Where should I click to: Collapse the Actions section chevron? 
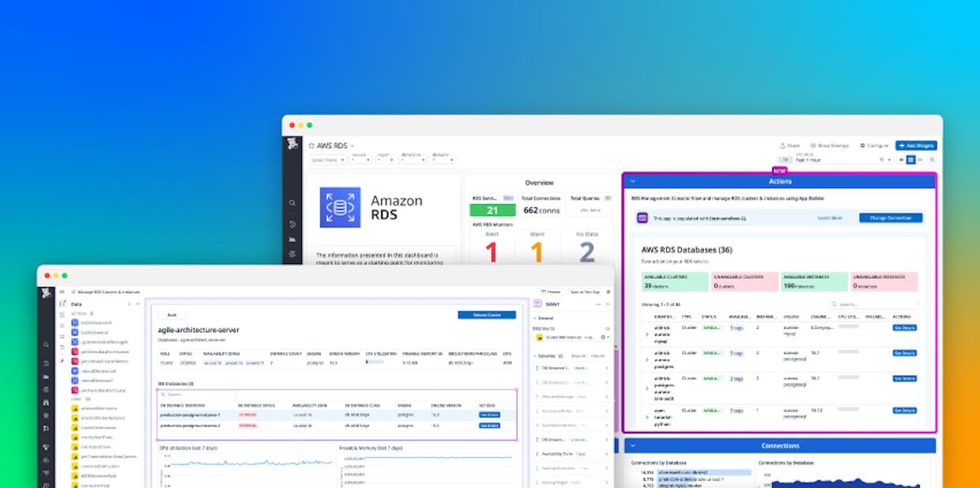(x=632, y=181)
